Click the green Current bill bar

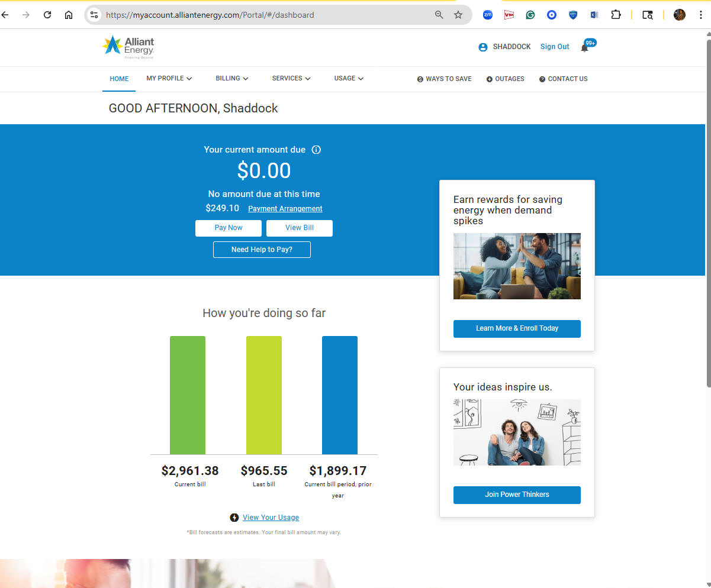(x=188, y=395)
